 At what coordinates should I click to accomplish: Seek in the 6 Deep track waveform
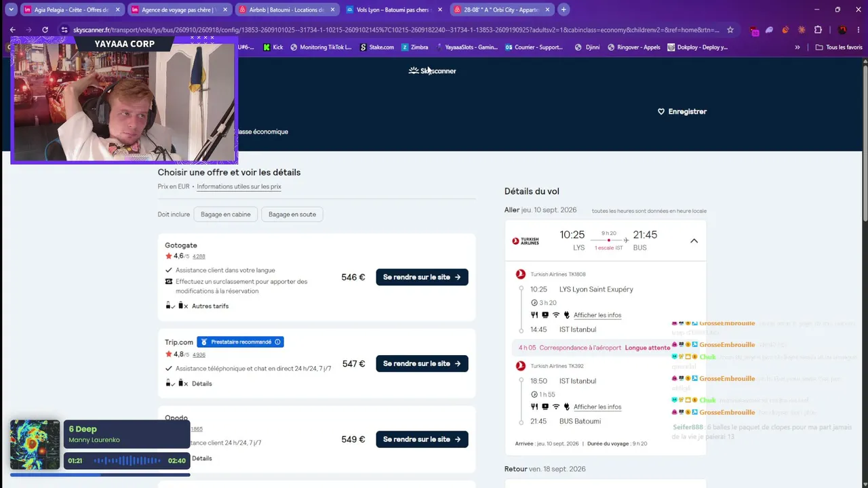tap(127, 461)
